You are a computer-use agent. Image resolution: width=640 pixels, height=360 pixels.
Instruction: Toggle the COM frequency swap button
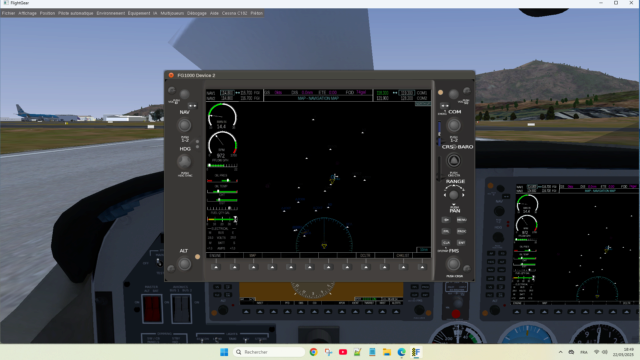[x=444, y=106]
